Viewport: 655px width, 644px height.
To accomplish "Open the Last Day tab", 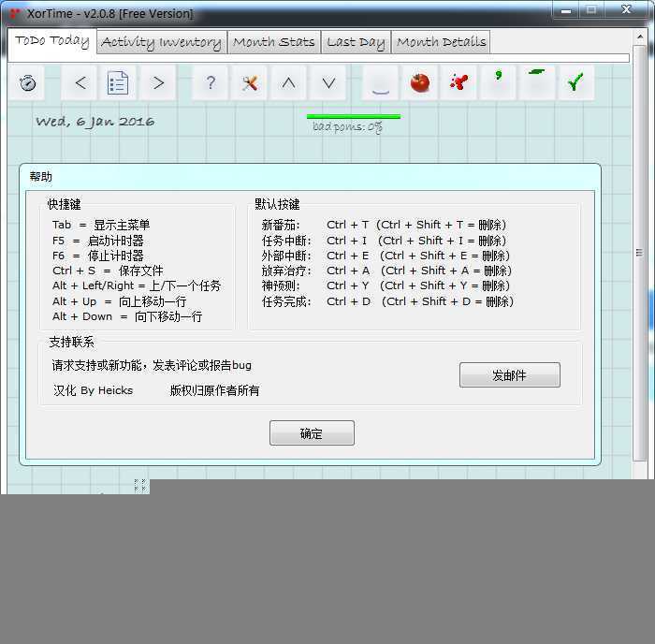I will 356,42.
